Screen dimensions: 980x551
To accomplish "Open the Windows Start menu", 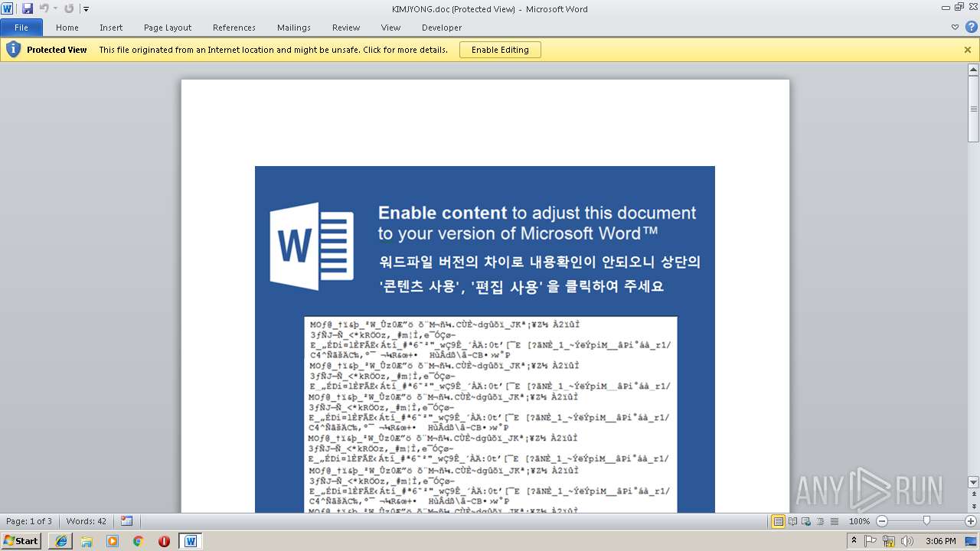I will (x=21, y=540).
